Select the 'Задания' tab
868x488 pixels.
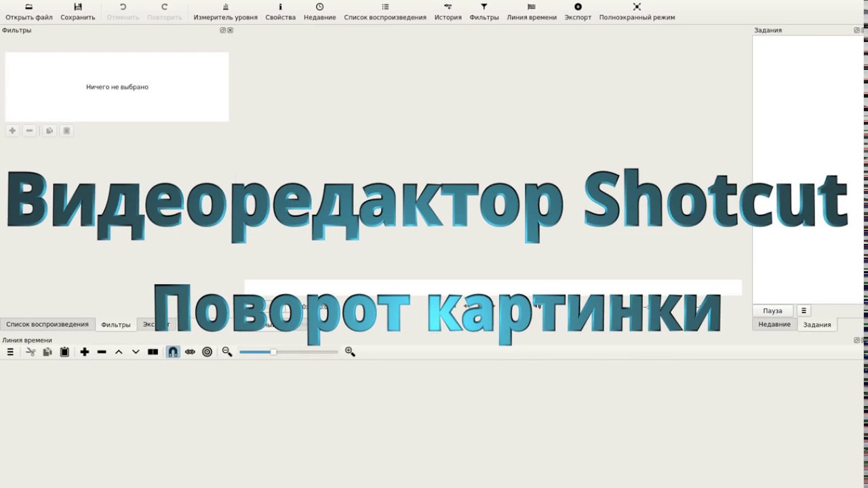tap(817, 325)
